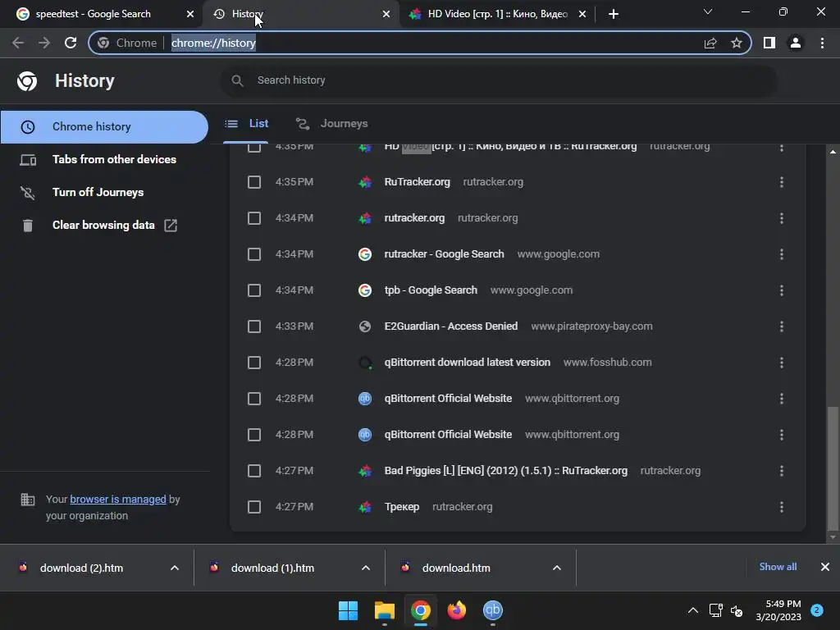Open more actions for Трекер entry
The image size is (840, 630).
(x=782, y=507)
